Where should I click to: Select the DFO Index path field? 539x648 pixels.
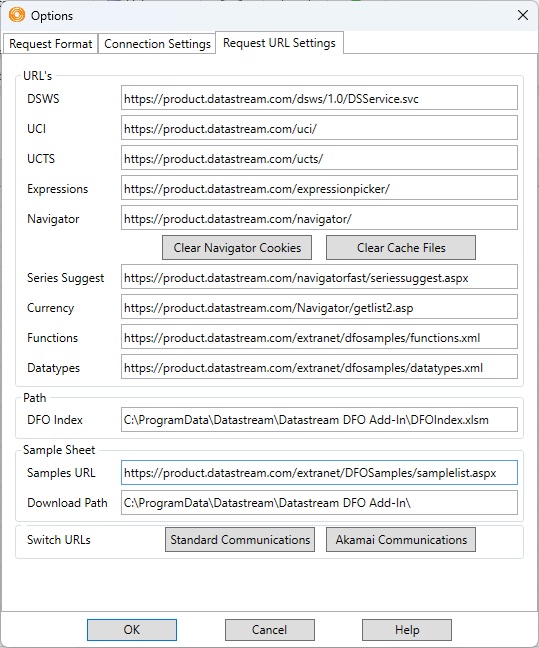click(x=319, y=420)
